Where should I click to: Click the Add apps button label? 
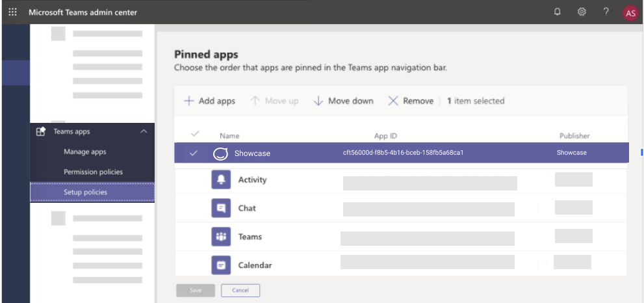217,101
